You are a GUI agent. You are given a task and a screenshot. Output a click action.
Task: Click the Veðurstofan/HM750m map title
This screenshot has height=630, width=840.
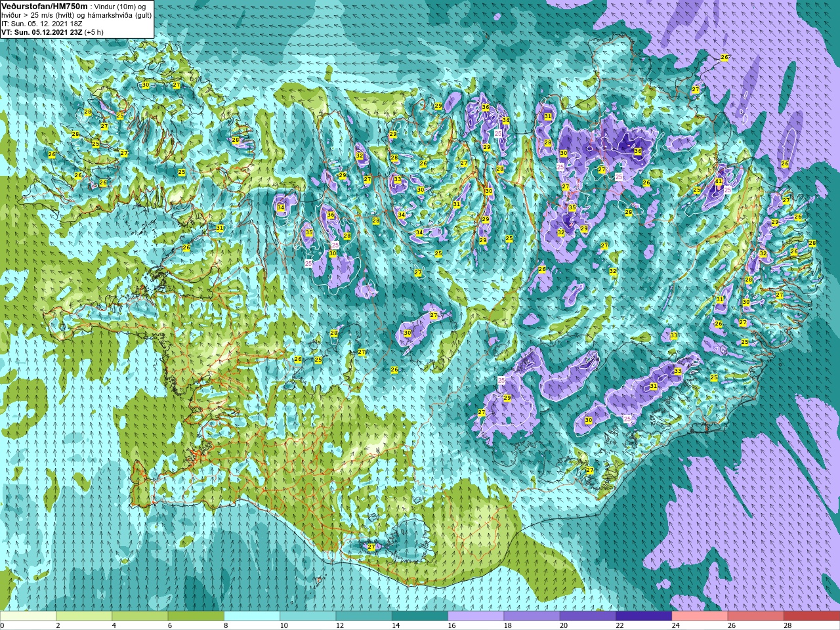44,6
